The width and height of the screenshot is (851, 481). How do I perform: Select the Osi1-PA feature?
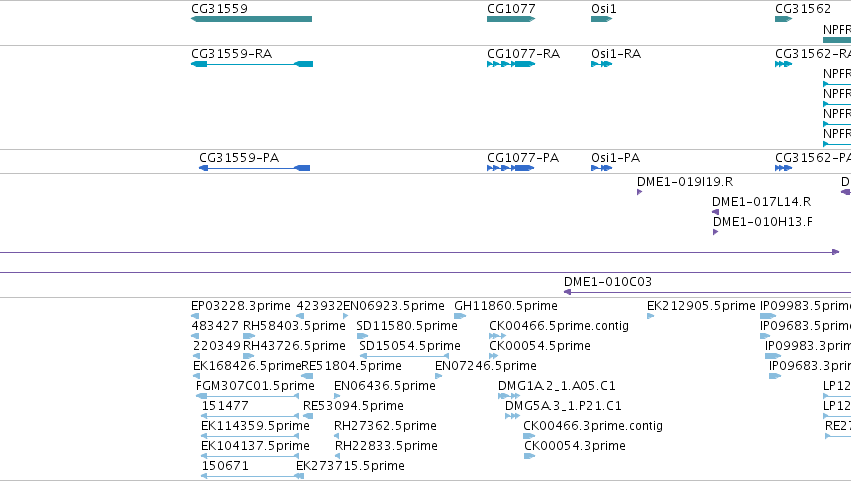click(x=601, y=168)
